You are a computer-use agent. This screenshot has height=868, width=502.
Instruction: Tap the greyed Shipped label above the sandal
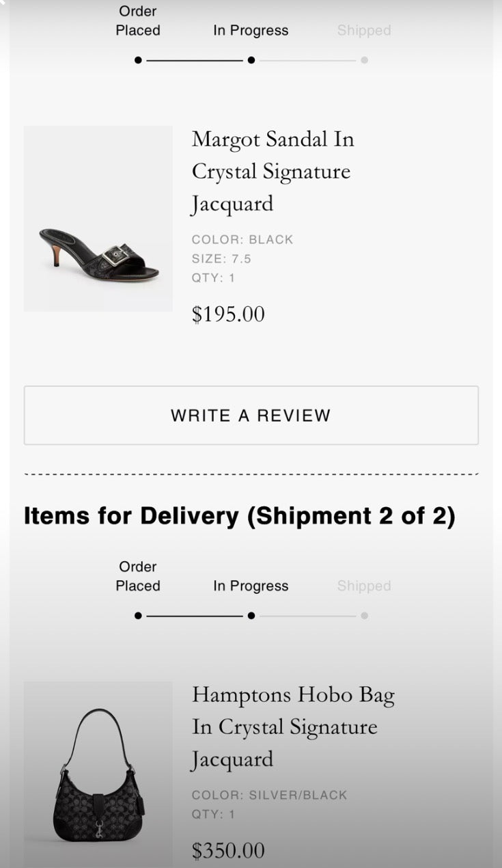pos(364,31)
